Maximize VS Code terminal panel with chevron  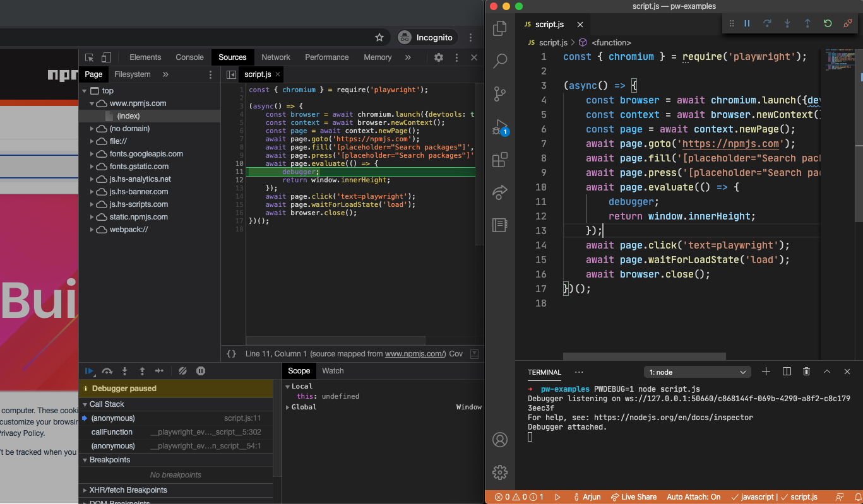point(827,372)
